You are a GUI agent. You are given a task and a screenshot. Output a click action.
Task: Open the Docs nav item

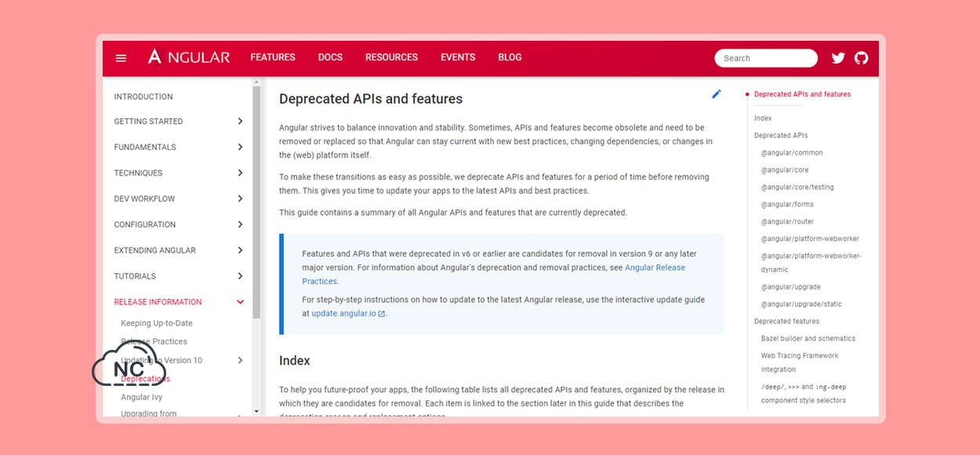pos(330,57)
